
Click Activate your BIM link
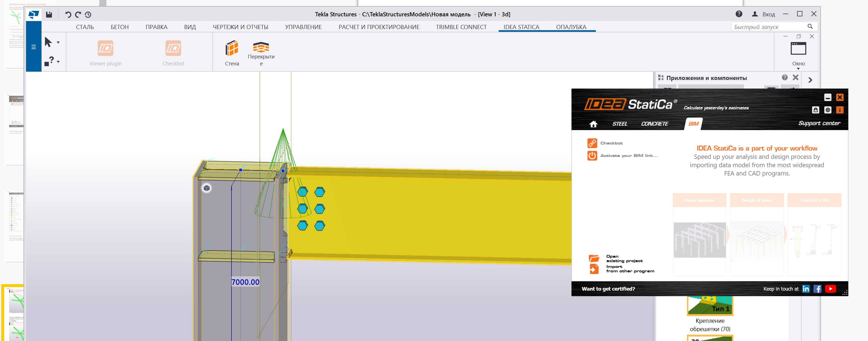pos(629,156)
